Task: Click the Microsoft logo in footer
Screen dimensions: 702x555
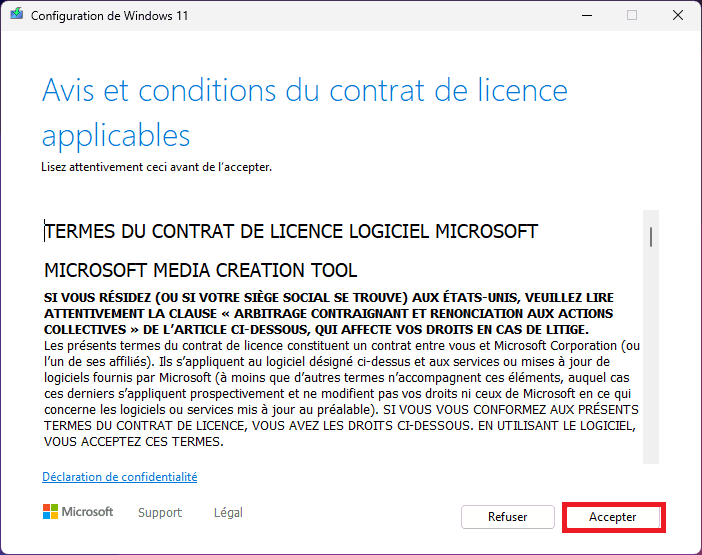Action: [78, 512]
